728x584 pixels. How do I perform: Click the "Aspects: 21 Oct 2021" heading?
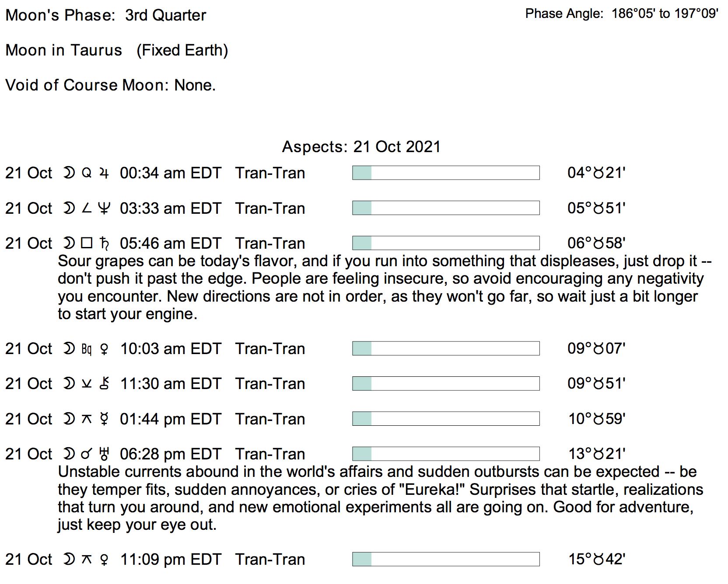click(x=361, y=147)
